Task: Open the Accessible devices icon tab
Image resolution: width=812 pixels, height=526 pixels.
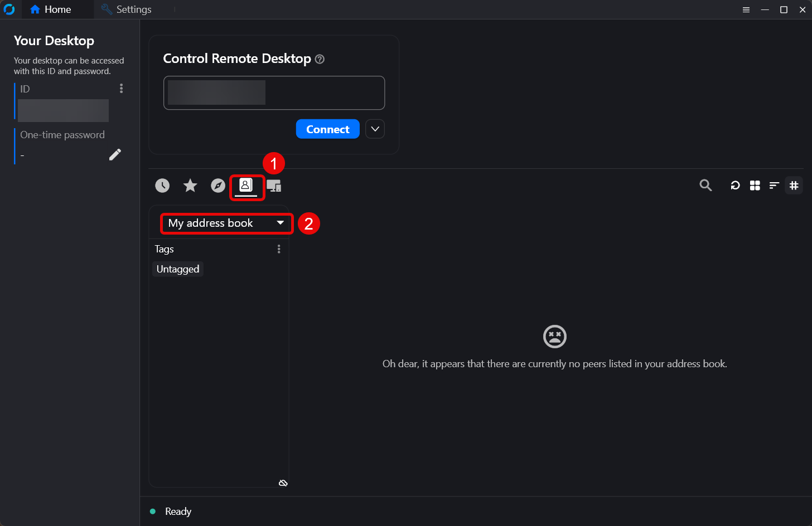Action: (x=274, y=186)
